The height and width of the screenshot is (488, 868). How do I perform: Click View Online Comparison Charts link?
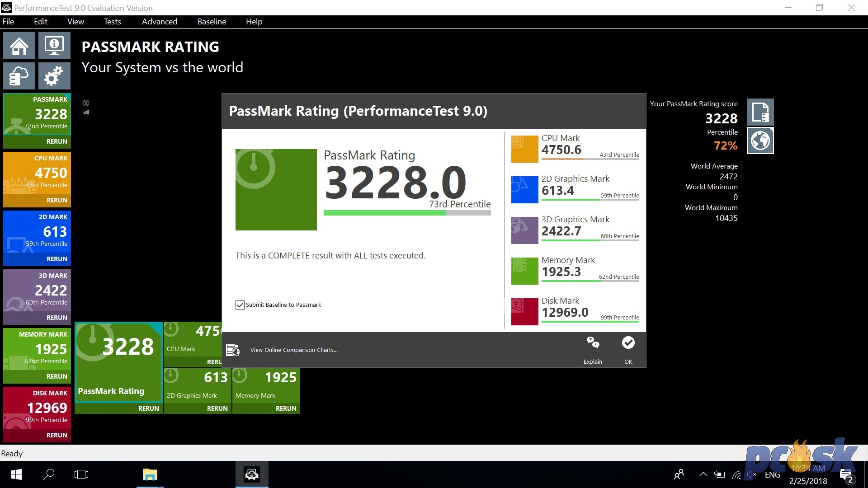pos(294,350)
